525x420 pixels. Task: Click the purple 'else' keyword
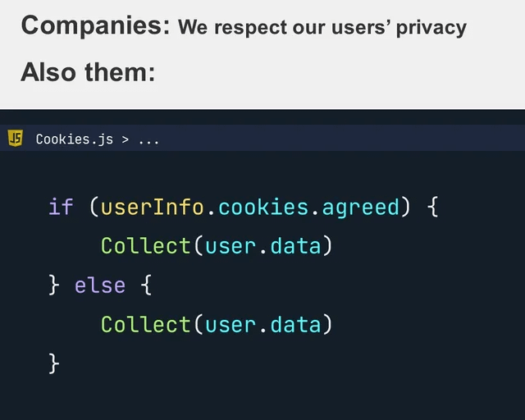(100, 285)
